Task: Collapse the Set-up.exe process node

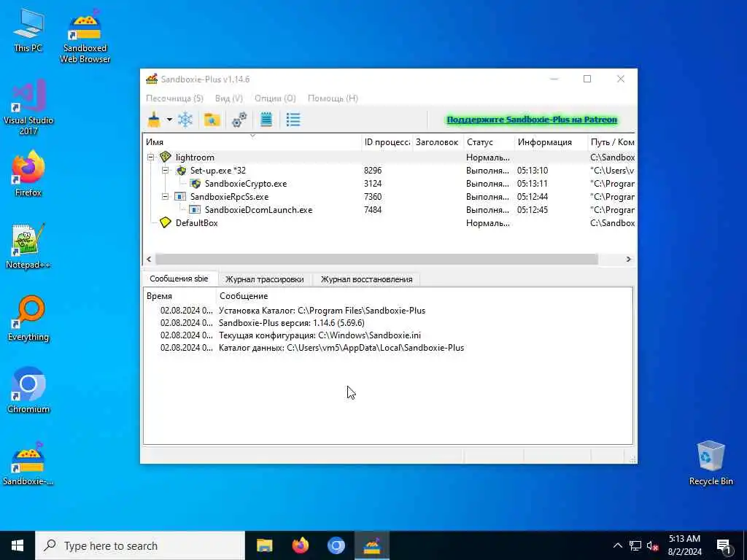Action: [166, 171]
